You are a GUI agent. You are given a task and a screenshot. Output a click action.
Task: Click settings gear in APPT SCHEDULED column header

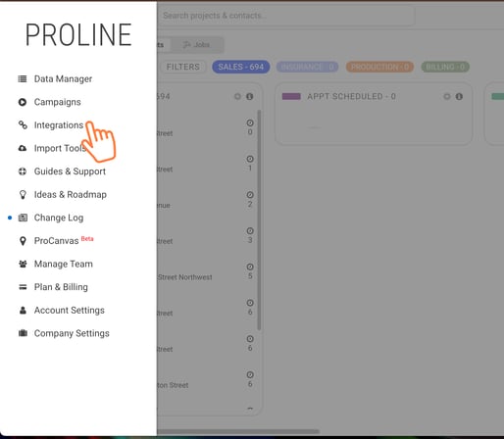click(x=447, y=96)
